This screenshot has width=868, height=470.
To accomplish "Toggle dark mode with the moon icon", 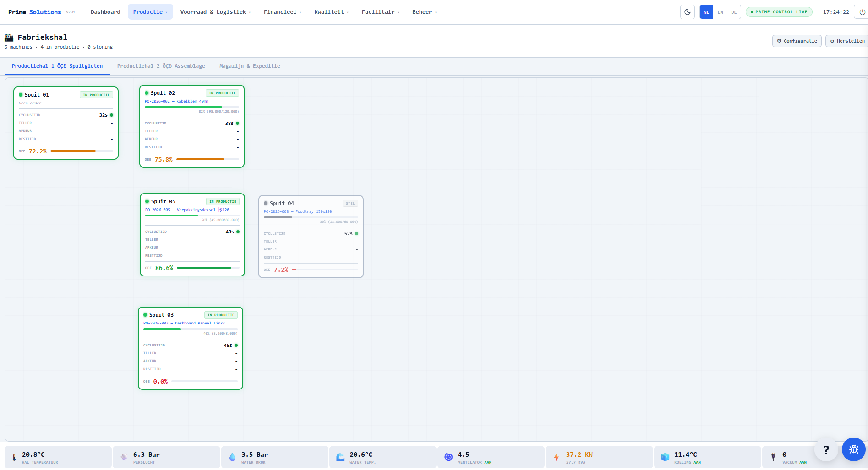I will pos(688,12).
